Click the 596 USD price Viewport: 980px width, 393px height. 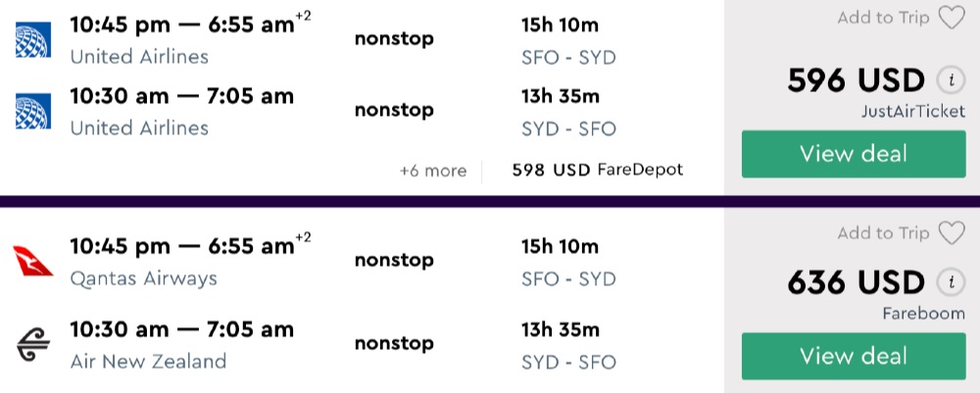click(x=856, y=80)
